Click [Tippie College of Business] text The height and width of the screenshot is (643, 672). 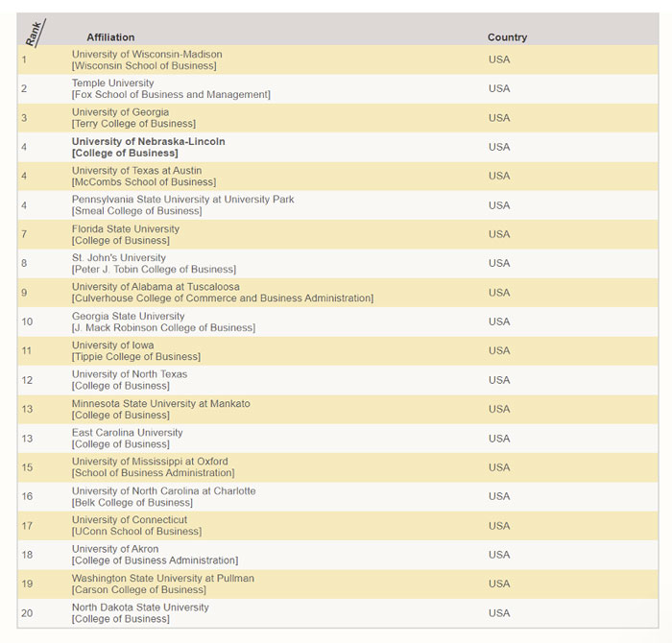136,357
